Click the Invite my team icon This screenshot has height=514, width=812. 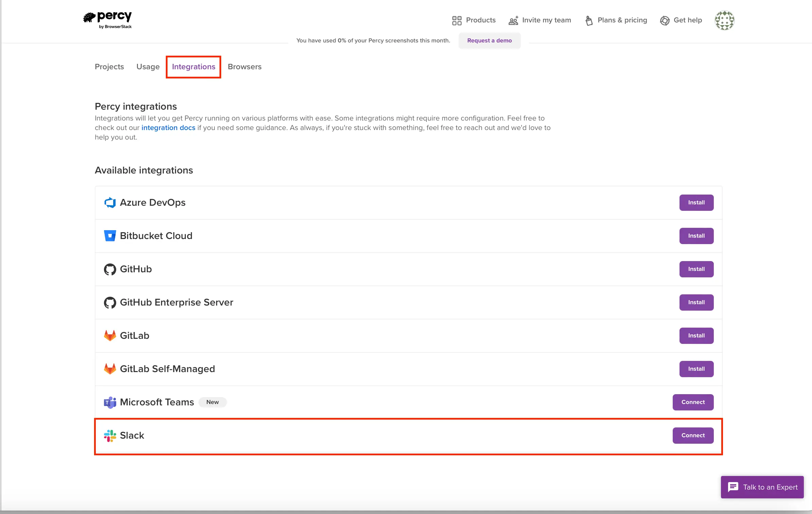tap(513, 21)
